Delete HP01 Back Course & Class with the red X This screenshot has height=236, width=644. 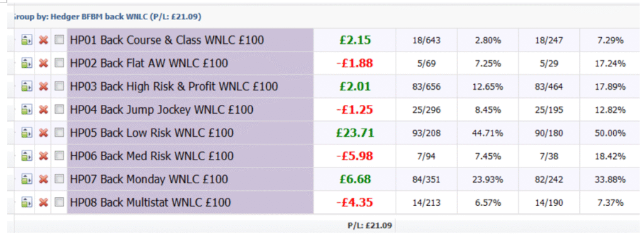point(43,40)
